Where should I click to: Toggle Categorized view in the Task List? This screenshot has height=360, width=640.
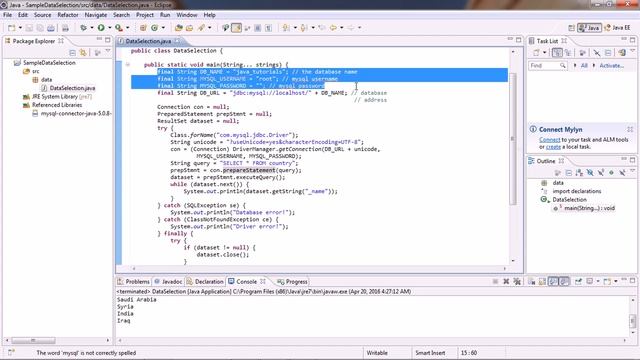[557, 53]
